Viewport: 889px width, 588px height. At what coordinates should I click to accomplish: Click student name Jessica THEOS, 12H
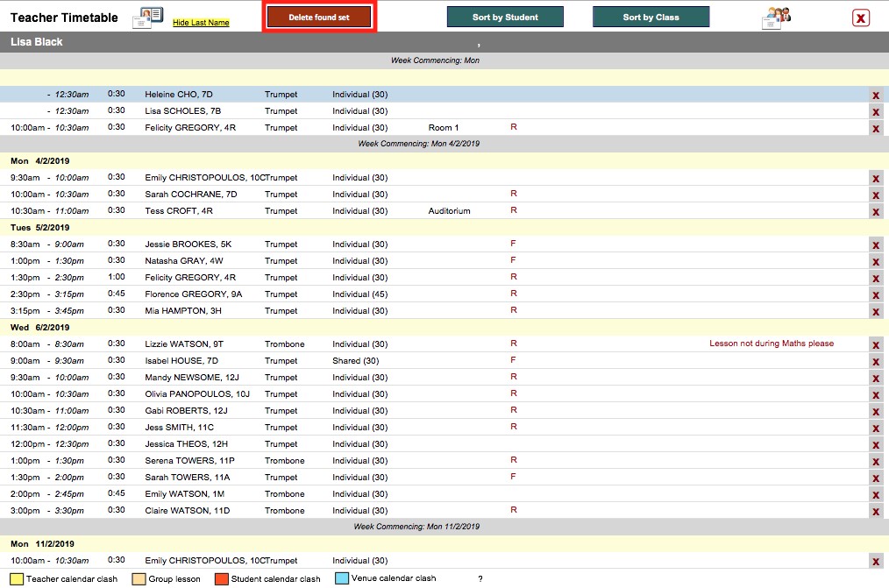click(x=186, y=443)
